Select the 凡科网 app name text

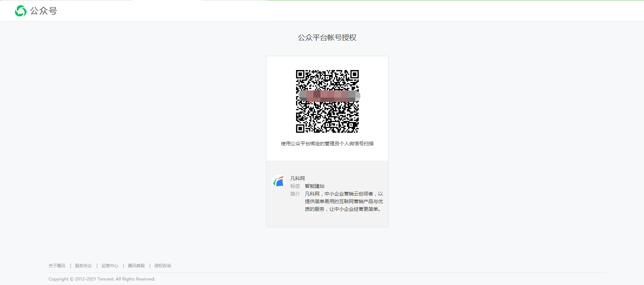coord(297,178)
